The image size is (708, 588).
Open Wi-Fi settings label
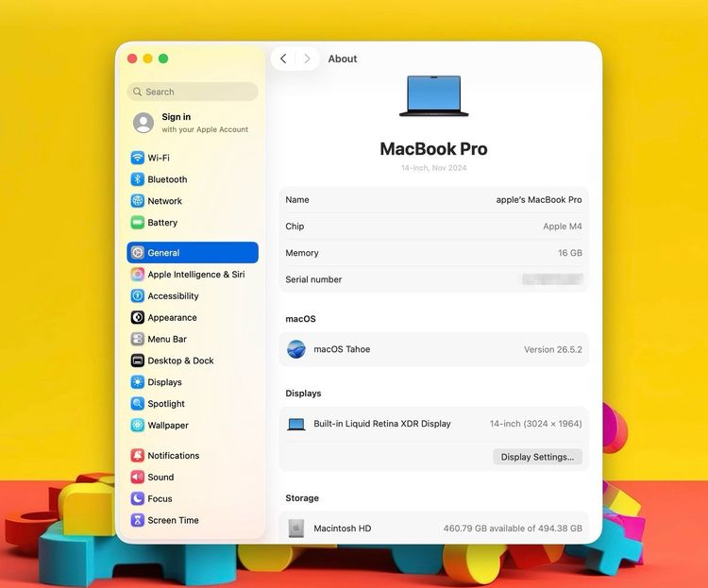coord(159,158)
